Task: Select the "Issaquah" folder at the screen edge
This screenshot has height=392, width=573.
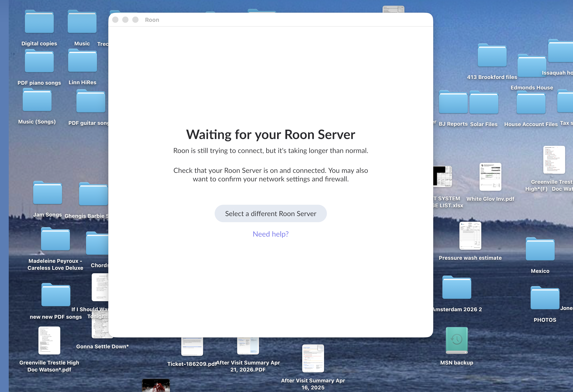Action: tap(560, 51)
